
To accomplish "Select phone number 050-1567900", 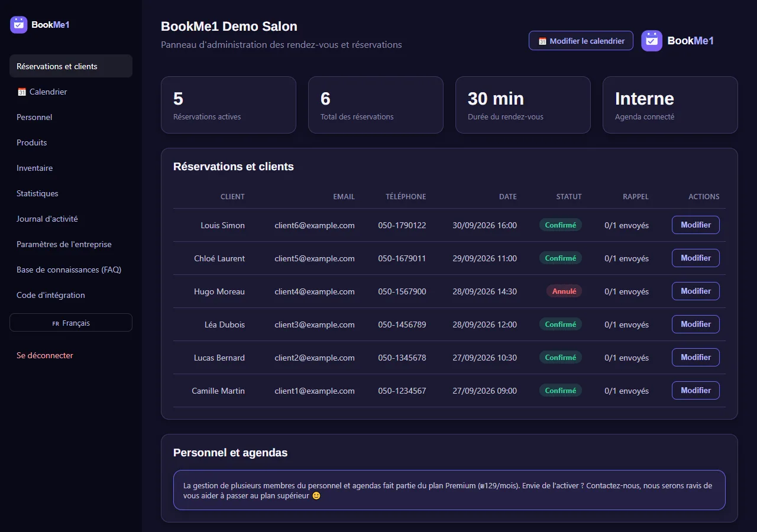I will (x=402, y=291).
